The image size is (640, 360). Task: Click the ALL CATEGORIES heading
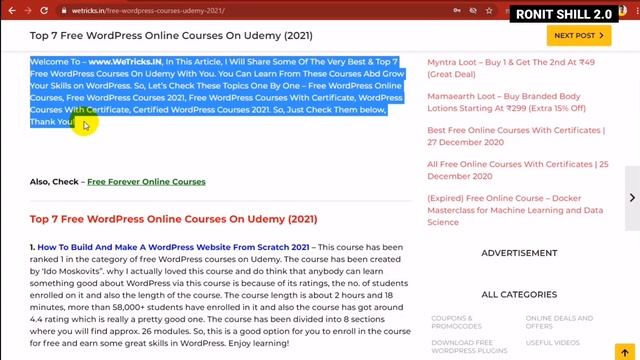point(519,295)
